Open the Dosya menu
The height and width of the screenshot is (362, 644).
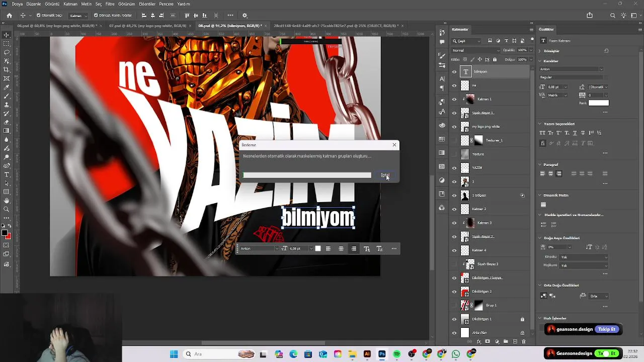(17, 4)
